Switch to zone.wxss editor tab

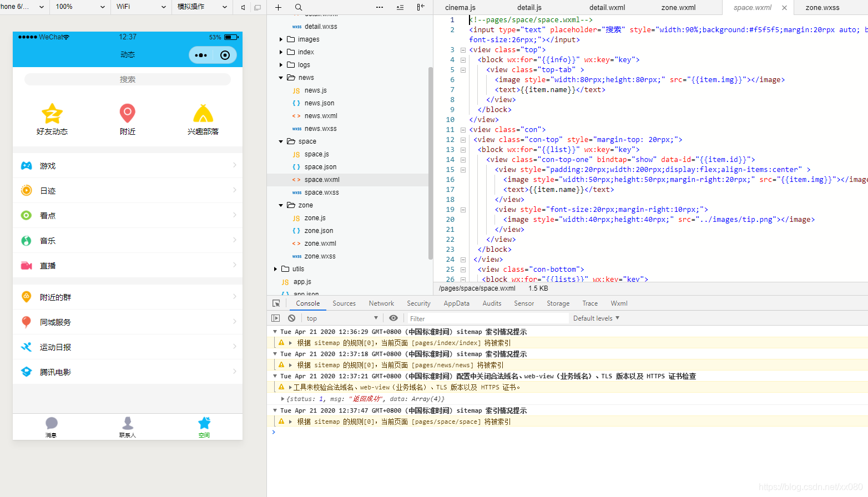click(x=822, y=7)
